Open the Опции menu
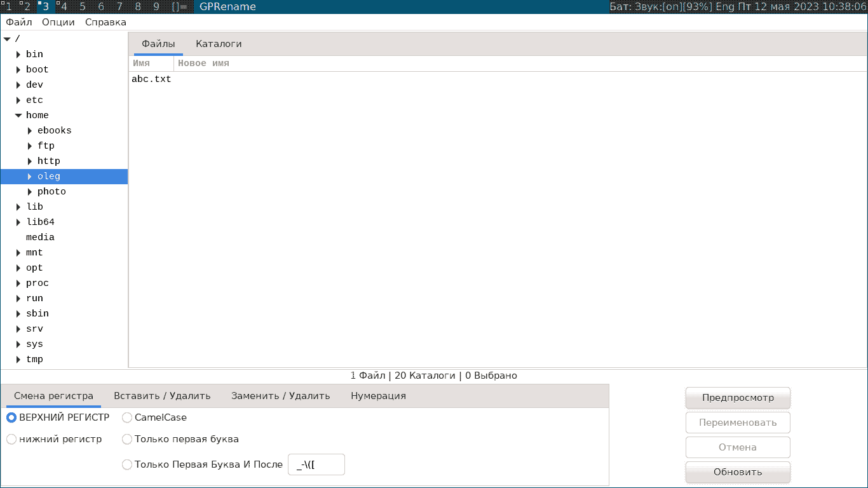Viewport: 868px width, 488px height. (x=58, y=22)
